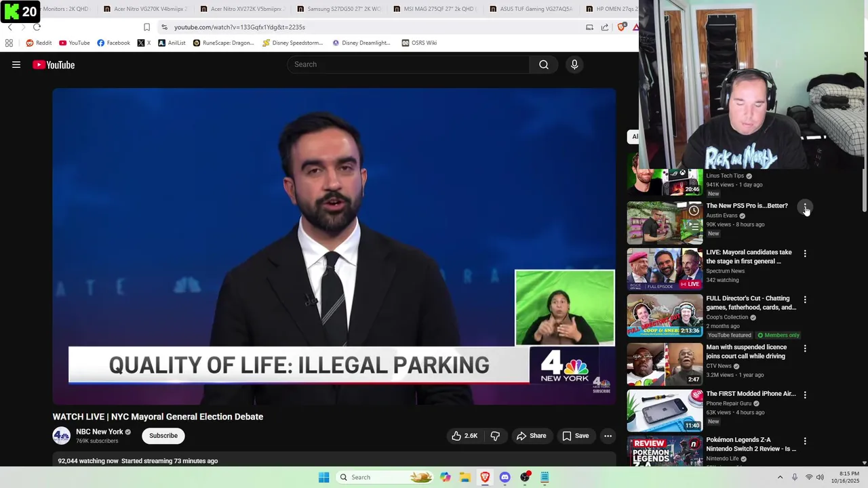Open RuneScape: Dragon... bookmark
The width and height of the screenshot is (868, 488).
point(223,43)
